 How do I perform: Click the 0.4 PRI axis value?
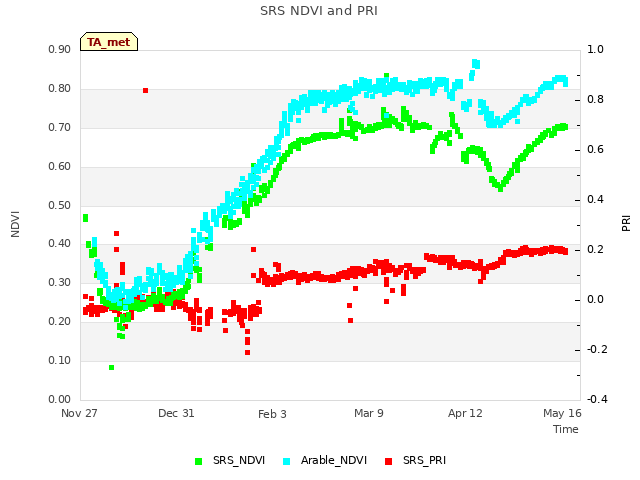(x=595, y=199)
